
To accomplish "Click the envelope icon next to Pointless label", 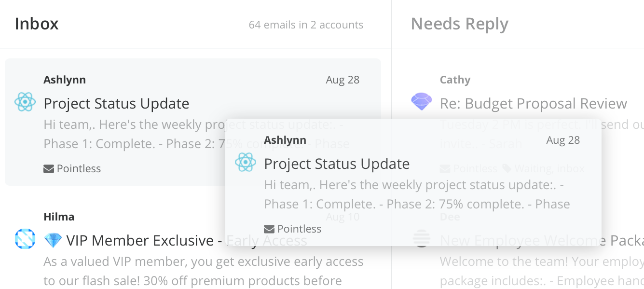I will (x=48, y=168).
